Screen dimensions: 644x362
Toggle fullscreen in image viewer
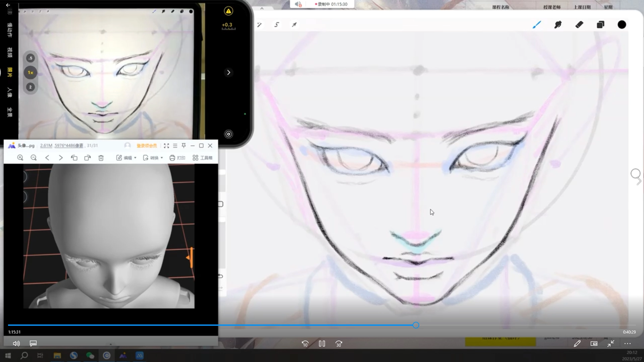click(166, 145)
